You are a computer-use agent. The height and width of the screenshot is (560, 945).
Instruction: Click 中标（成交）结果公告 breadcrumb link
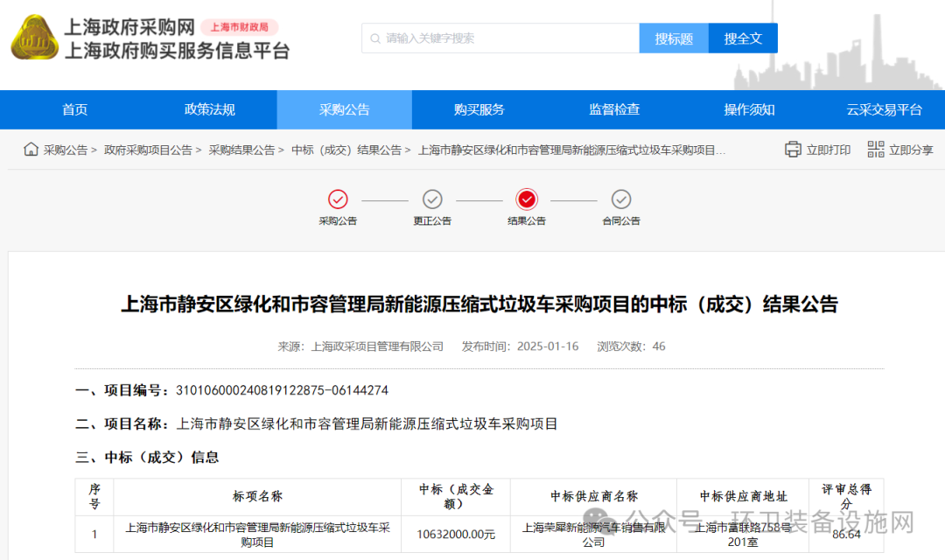pyautogui.click(x=346, y=150)
